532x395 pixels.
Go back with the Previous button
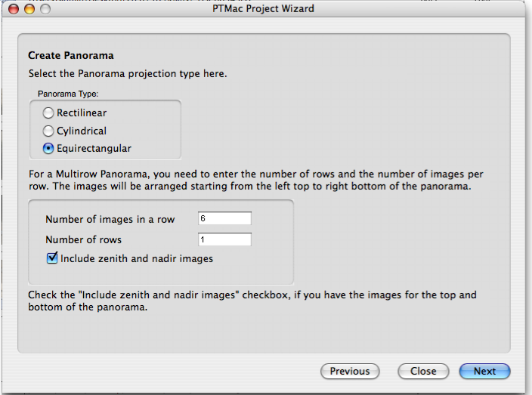pyautogui.click(x=350, y=371)
